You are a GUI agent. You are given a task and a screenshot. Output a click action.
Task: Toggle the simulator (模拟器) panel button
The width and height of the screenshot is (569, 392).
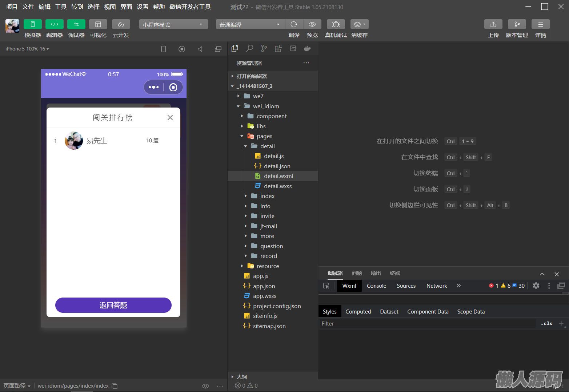click(33, 24)
